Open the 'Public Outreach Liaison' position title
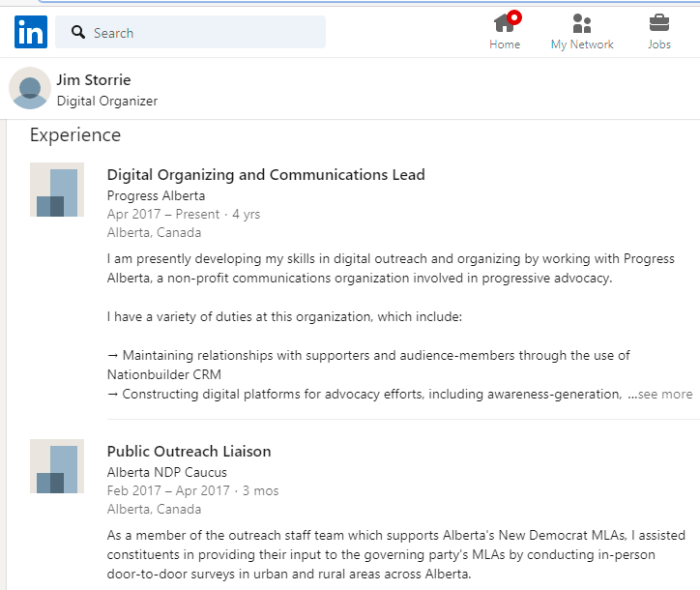The width and height of the screenshot is (700, 590). (189, 451)
